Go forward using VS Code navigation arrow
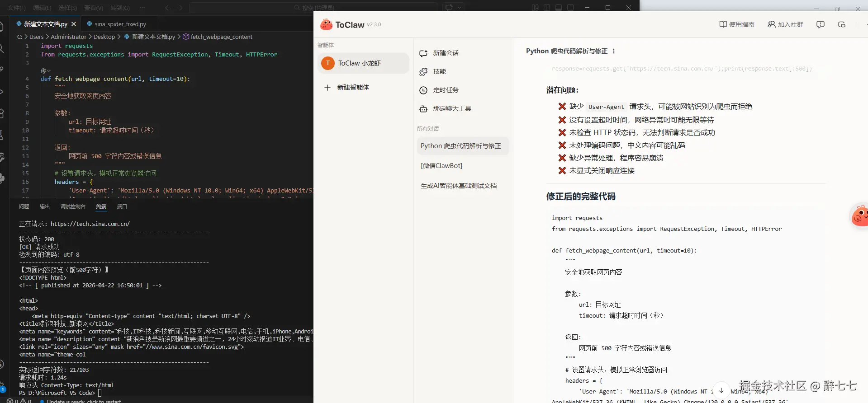This screenshot has width=868, height=403. coord(180,8)
